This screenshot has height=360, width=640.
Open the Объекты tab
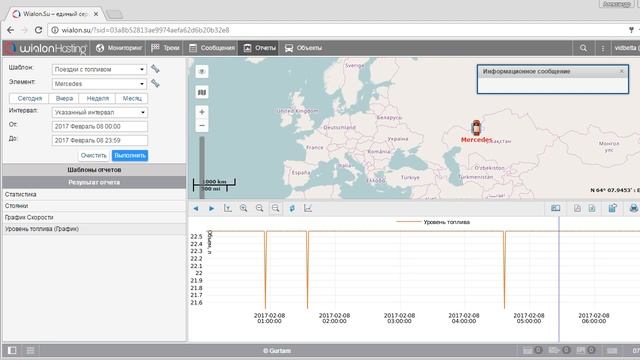(x=303, y=48)
